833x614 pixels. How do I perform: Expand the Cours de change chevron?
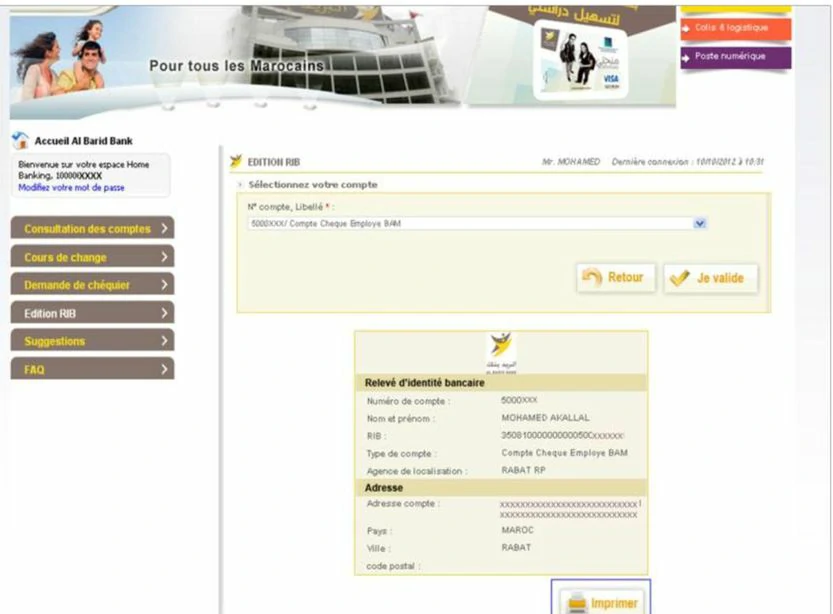[x=164, y=257]
